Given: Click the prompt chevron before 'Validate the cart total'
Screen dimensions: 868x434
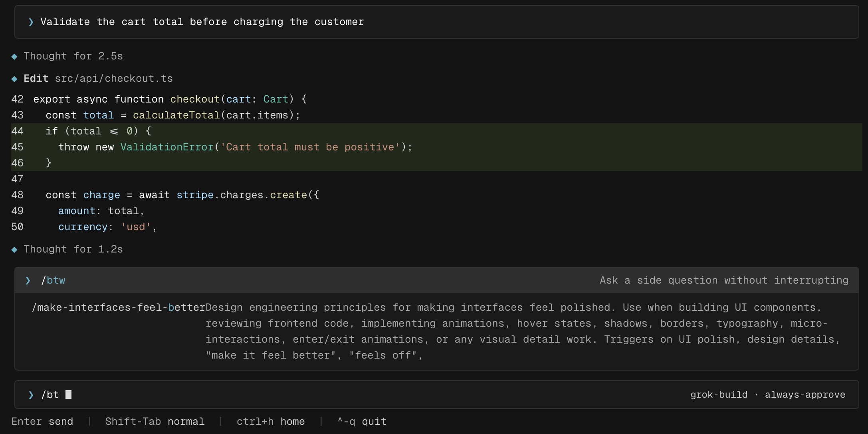Looking at the screenshot, I should [x=31, y=22].
